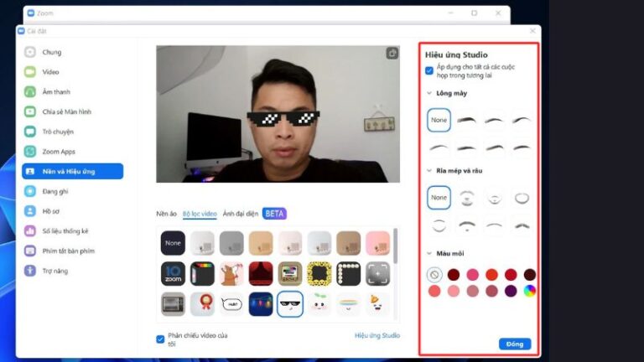Image resolution: width=644 pixels, height=362 pixels.
Task: Click the Đóng button
Action: pos(515,344)
